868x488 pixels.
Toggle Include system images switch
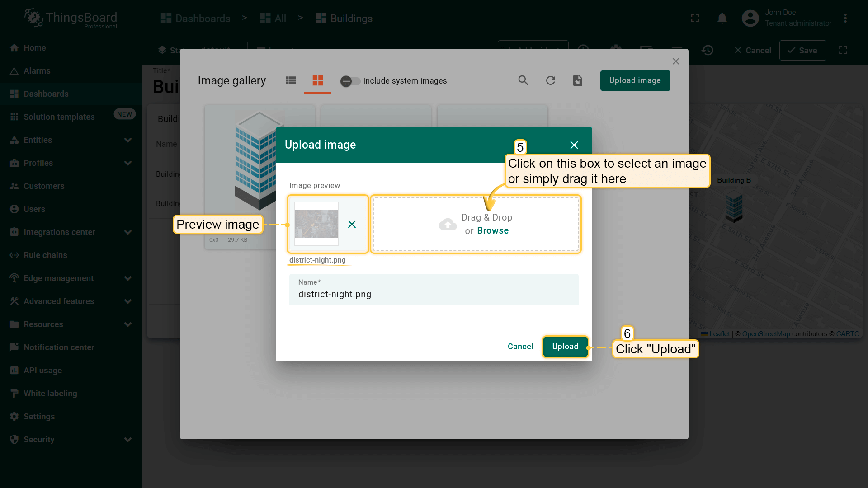click(x=350, y=81)
